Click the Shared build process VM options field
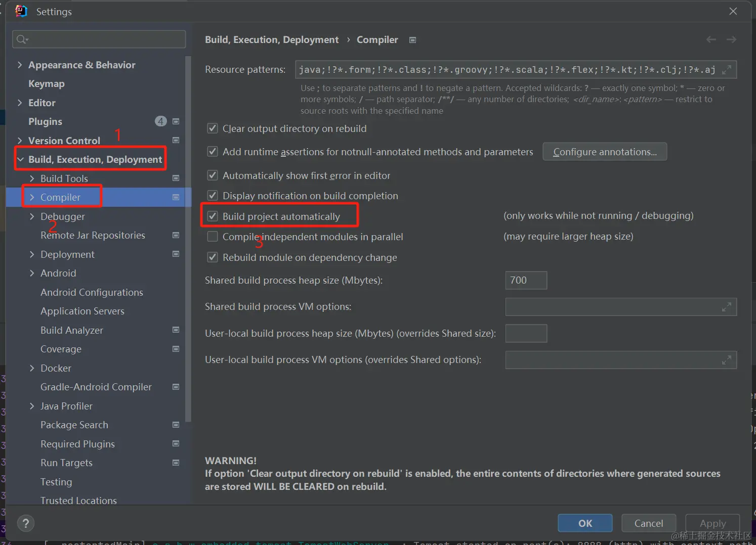Image resolution: width=756 pixels, height=545 pixels. [x=621, y=307]
